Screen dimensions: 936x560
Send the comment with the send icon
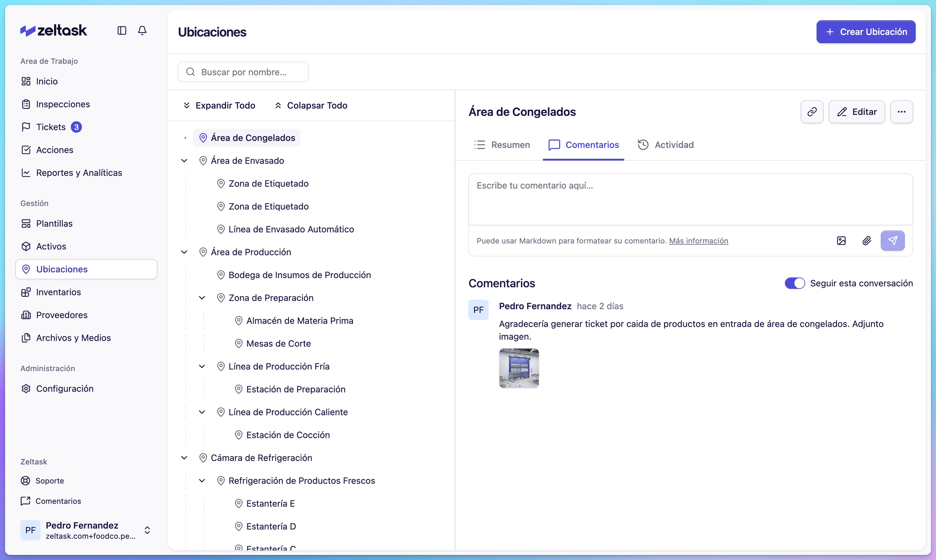(893, 241)
